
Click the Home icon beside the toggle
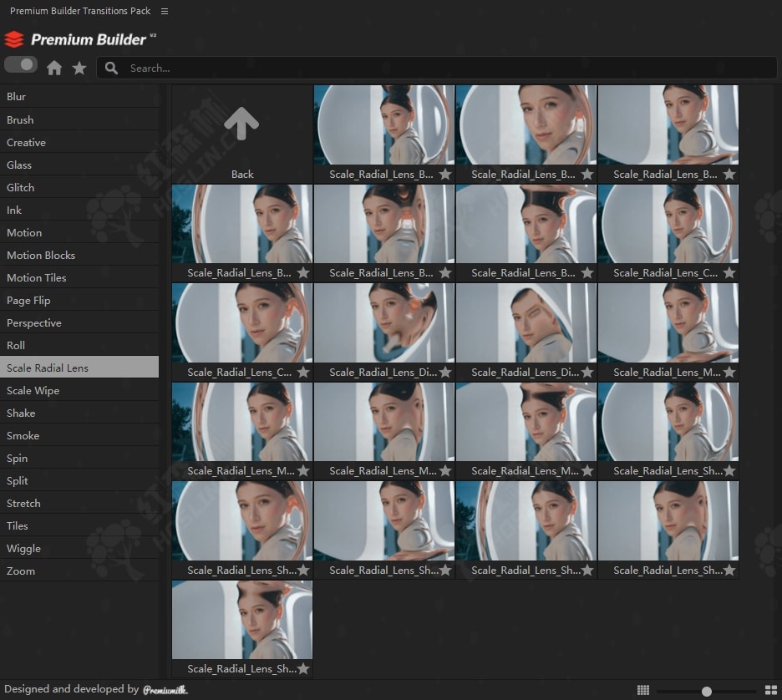(54, 68)
